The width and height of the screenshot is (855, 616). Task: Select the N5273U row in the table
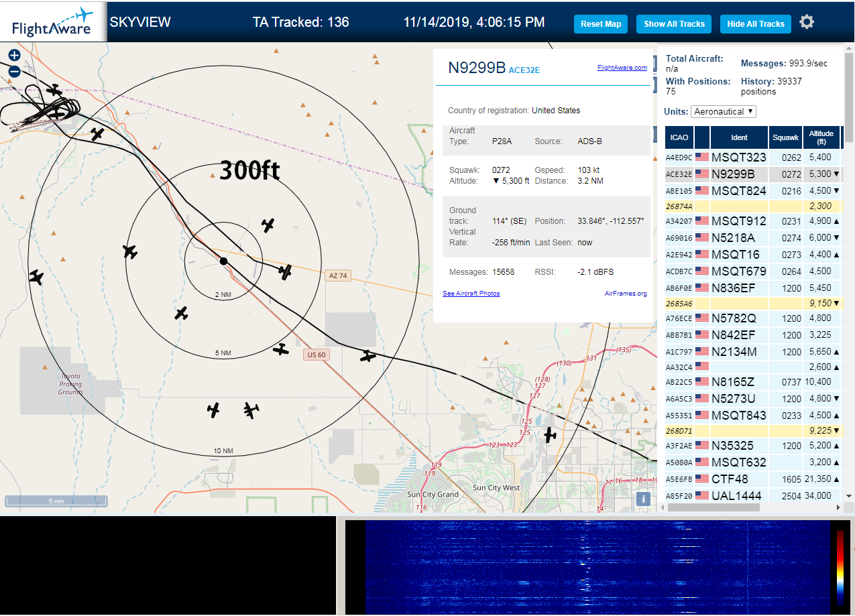click(x=753, y=398)
